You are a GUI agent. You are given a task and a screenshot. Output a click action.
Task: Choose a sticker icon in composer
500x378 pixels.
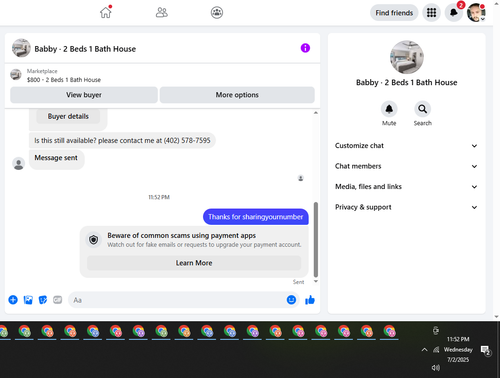[43, 300]
